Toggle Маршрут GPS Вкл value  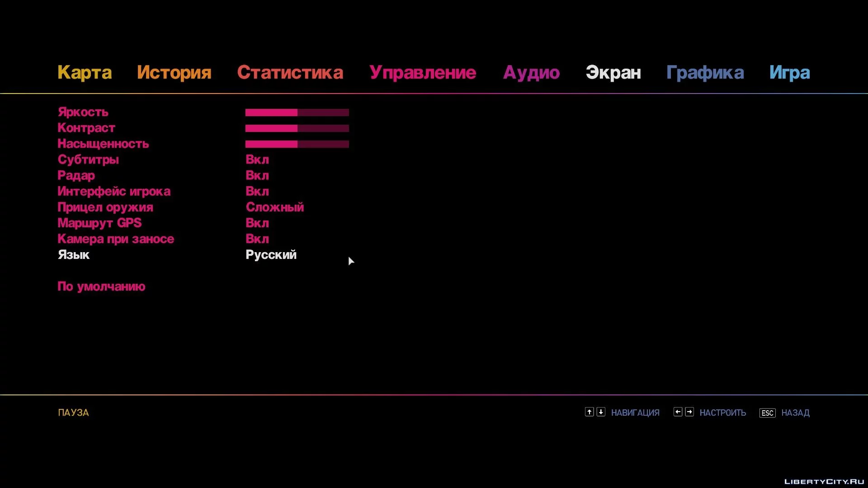(x=257, y=223)
